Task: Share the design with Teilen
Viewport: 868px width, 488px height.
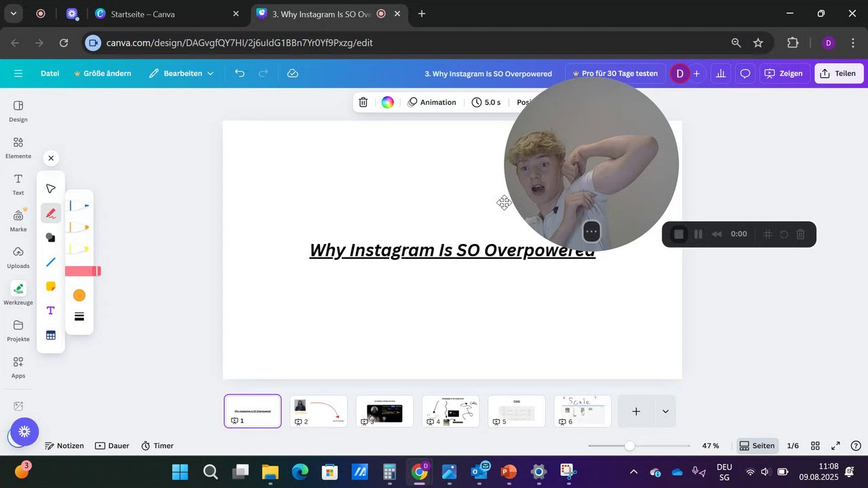Action: coord(839,73)
